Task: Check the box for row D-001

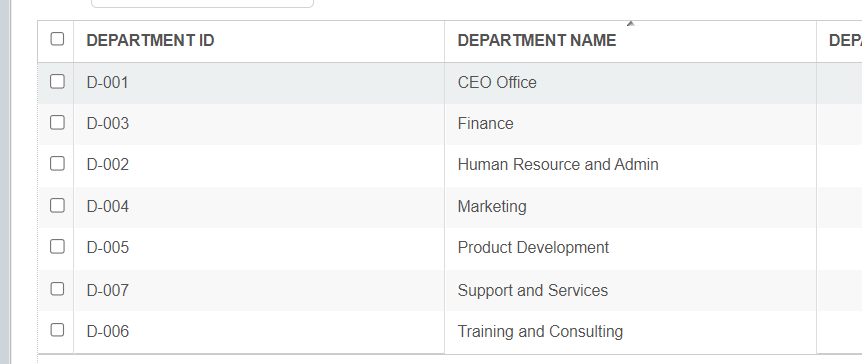Action: 57,81
